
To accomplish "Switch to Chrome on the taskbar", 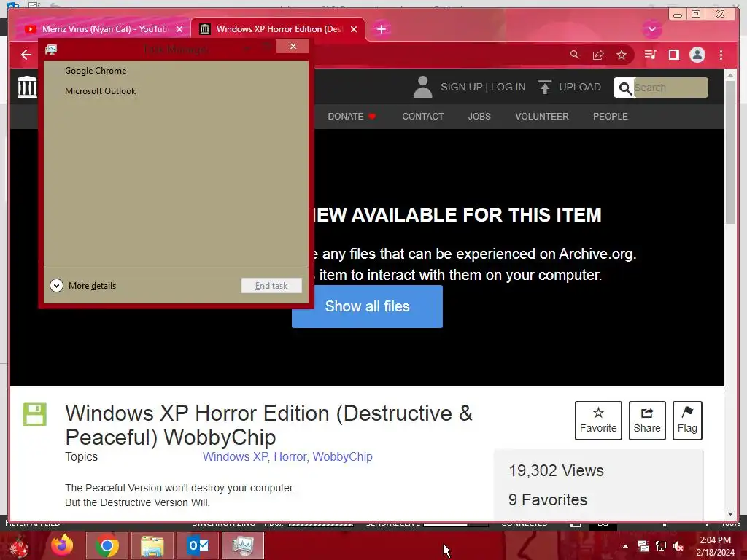I will click(x=107, y=545).
